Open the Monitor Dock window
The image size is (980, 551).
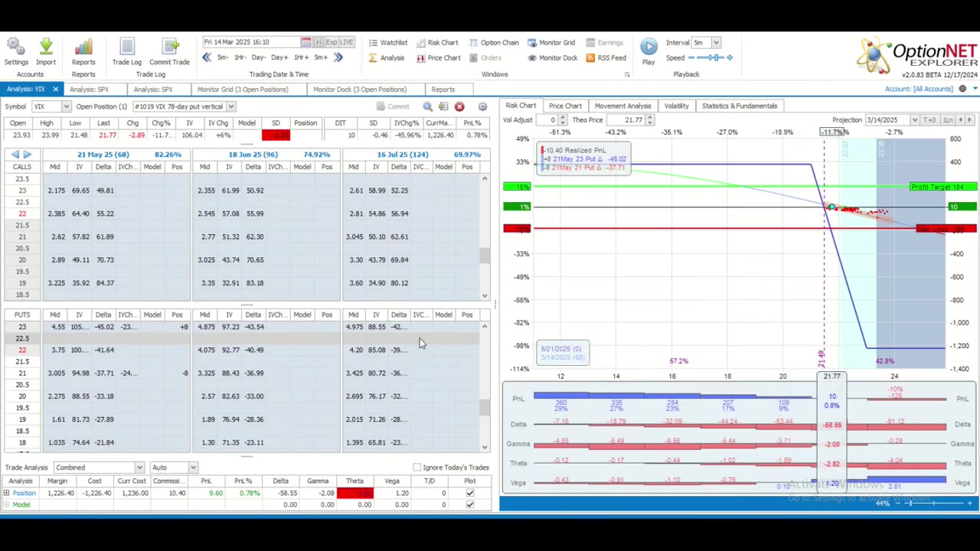click(x=552, y=58)
